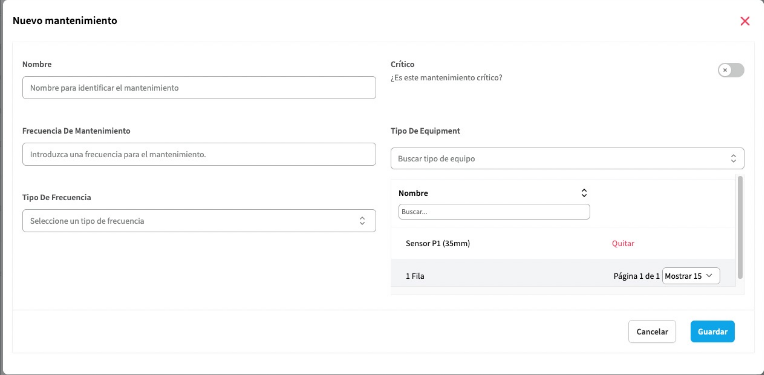This screenshot has width=764, height=375.
Task: Click the Página 1 de 1 text
Action: click(x=636, y=276)
